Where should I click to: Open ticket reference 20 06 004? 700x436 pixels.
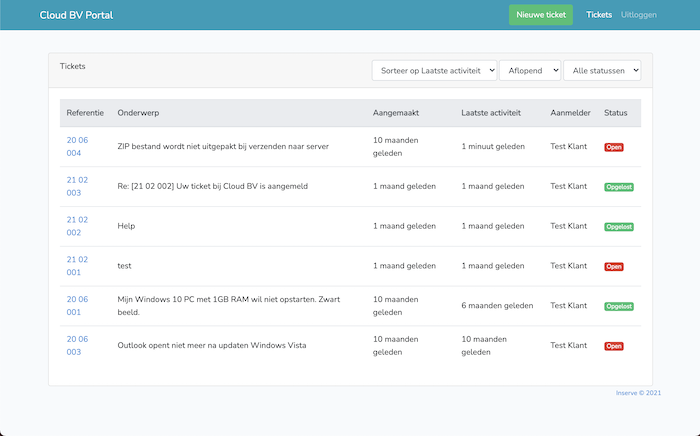point(77,146)
